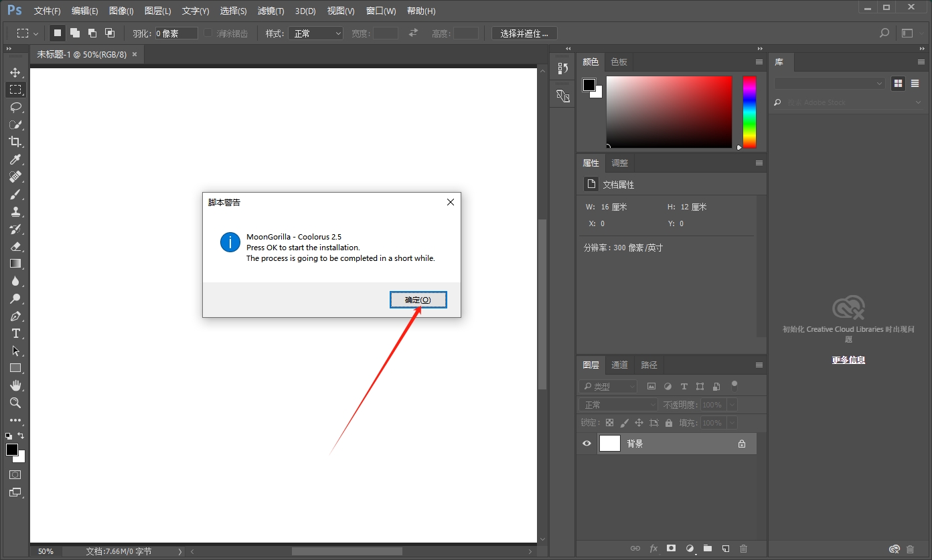
Task: Click the 确定 button in the script warning dialog
Action: [418, 299]
